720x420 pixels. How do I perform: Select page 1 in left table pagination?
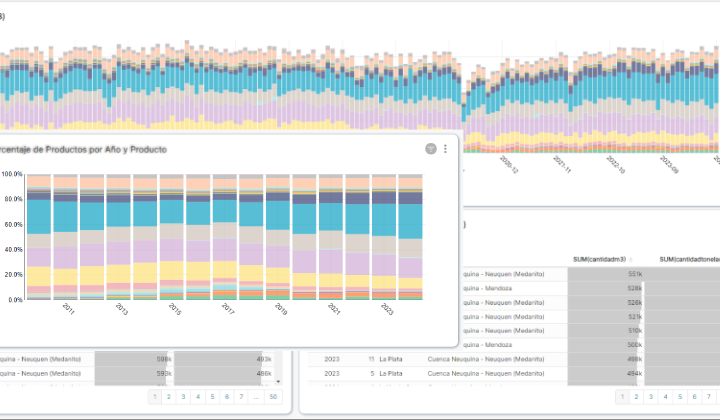155,397
